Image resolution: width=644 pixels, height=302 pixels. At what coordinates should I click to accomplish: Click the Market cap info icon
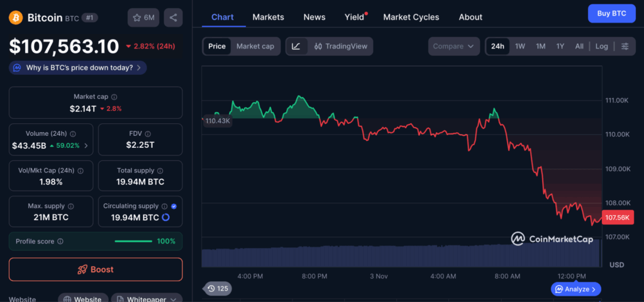point(114,97)
